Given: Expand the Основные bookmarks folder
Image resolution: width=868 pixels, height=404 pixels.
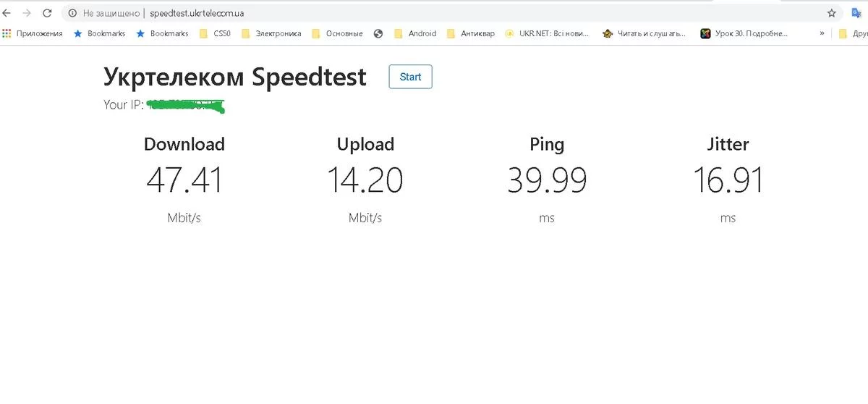Looking at the screenshot, I should click(337, 33).
